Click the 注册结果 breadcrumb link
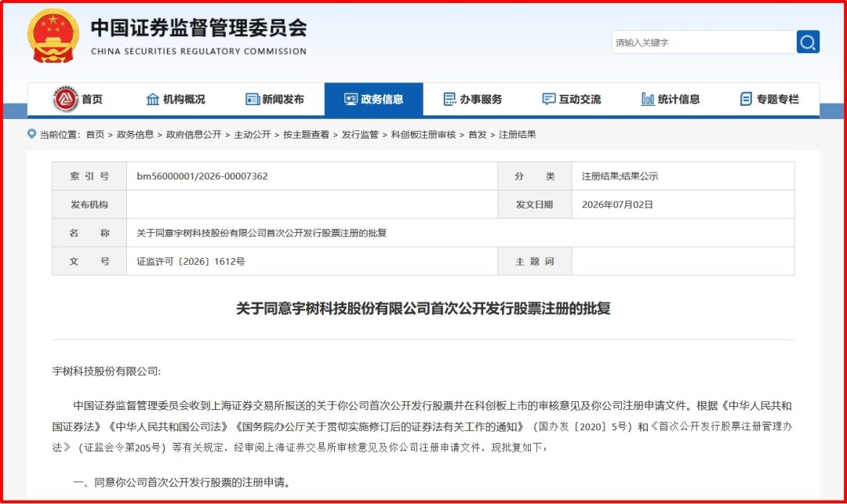847x504 pixels. pyautogui.click(x=518, y=134)
